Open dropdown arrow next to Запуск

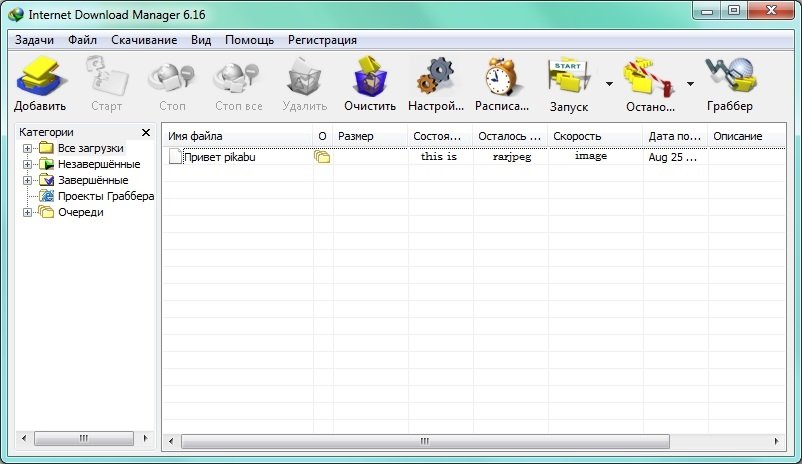609,83
